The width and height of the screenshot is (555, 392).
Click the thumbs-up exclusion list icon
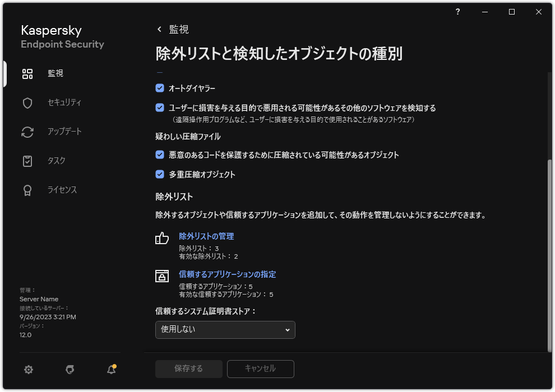162,239
